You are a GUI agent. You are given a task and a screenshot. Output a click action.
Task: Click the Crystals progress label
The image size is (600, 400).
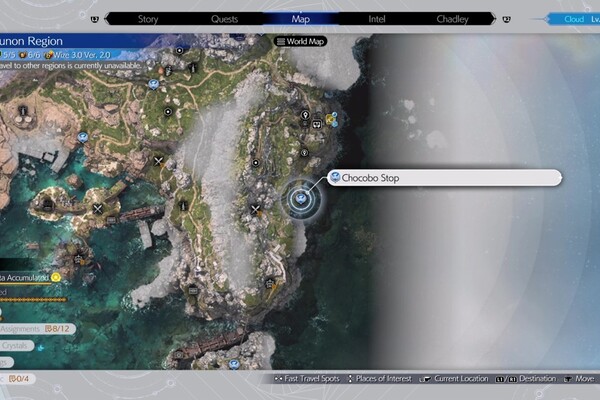(17, 346)
